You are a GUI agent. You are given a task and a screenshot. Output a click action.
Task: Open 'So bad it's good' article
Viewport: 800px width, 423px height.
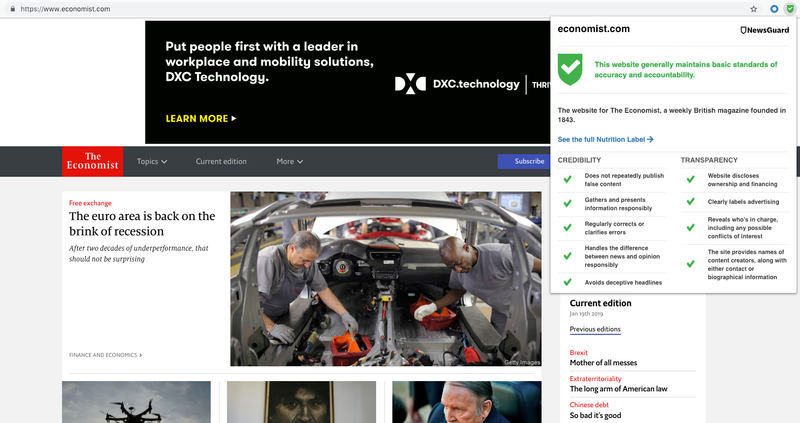tap(595, 415)
